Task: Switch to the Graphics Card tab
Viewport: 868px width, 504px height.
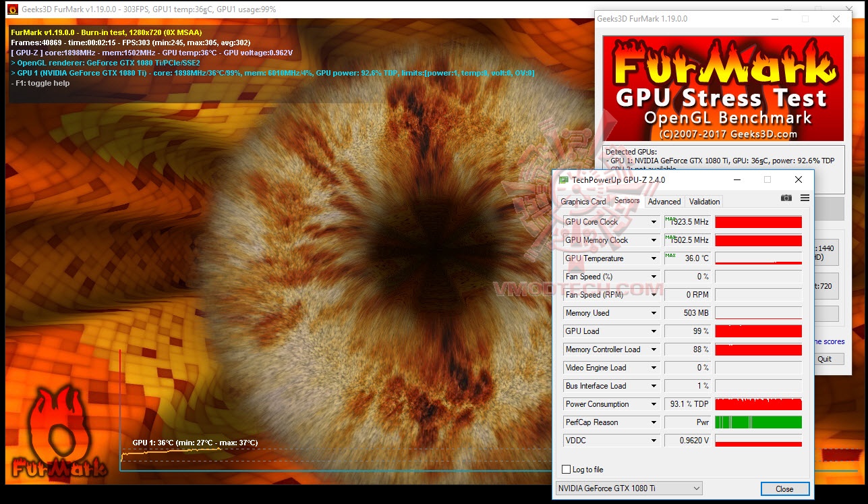Action: [583, 202]
